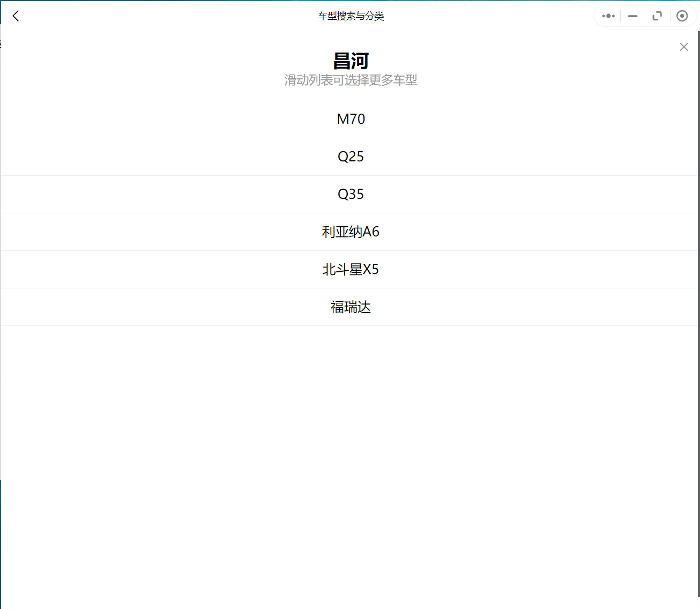Screen dimensions: 700x609
Task: Select the M70 model
Action: click(351, 119)
